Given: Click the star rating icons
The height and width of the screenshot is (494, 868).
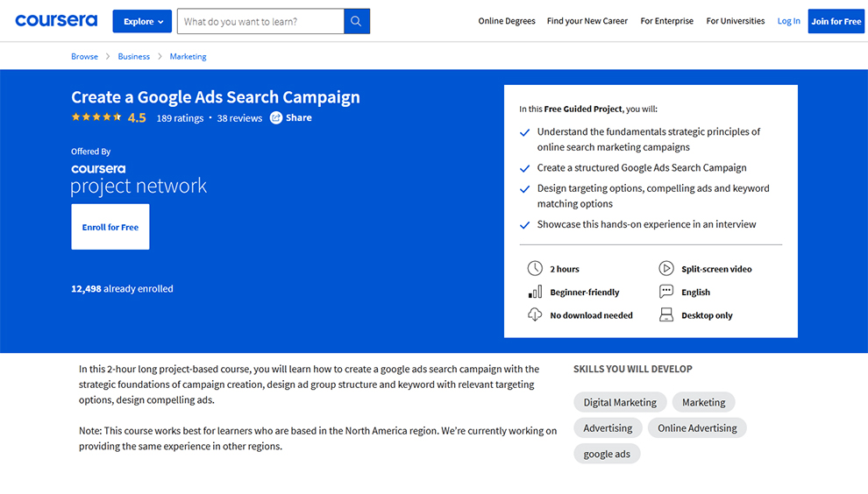Looking at the screenshot, I should (96, 117).
